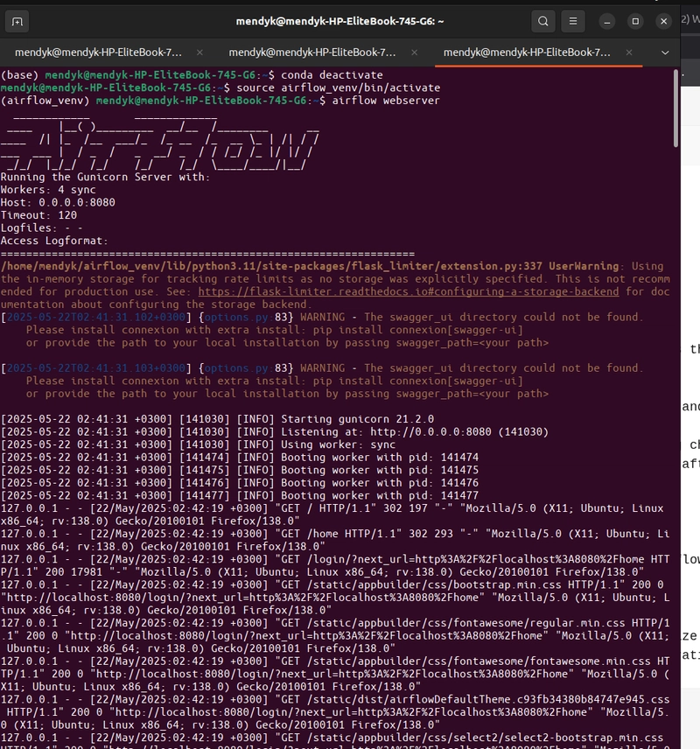700x749 pixels.
Task: Click 'source airflow_venv/bin/activate' command
Action: coord(339,87)
